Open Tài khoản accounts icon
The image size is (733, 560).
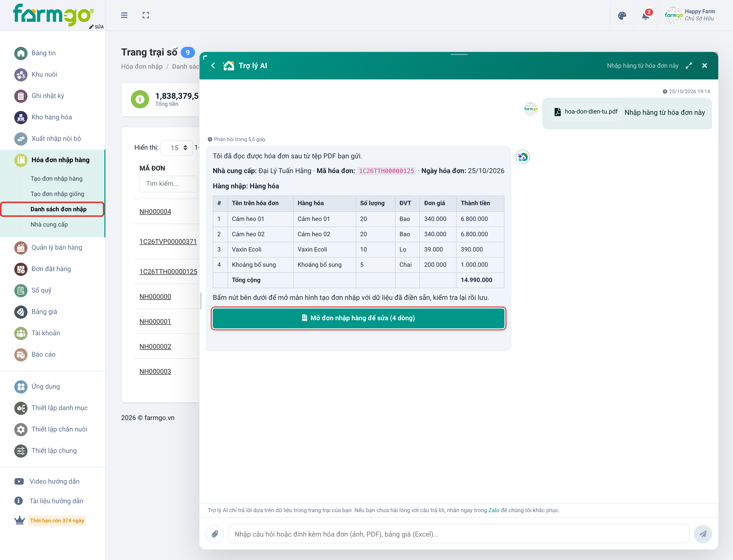point(21,333)
